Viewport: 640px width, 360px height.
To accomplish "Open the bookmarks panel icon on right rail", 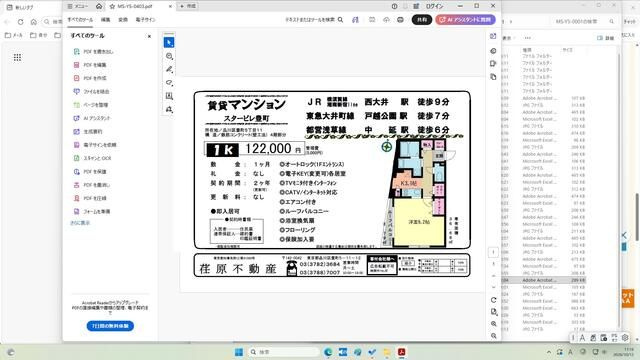I will [493, 64].
